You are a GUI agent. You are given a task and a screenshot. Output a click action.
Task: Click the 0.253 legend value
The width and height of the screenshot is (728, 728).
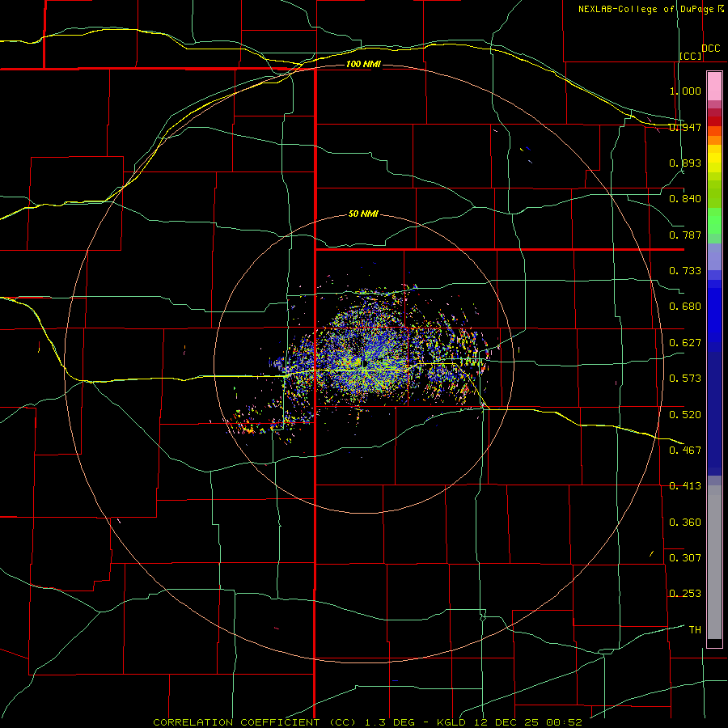(x=685, y=594)
